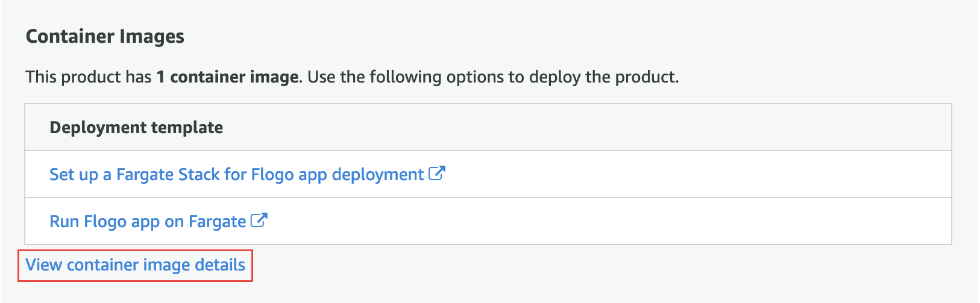Click the bold '1 container image' text

pos(227,77)
